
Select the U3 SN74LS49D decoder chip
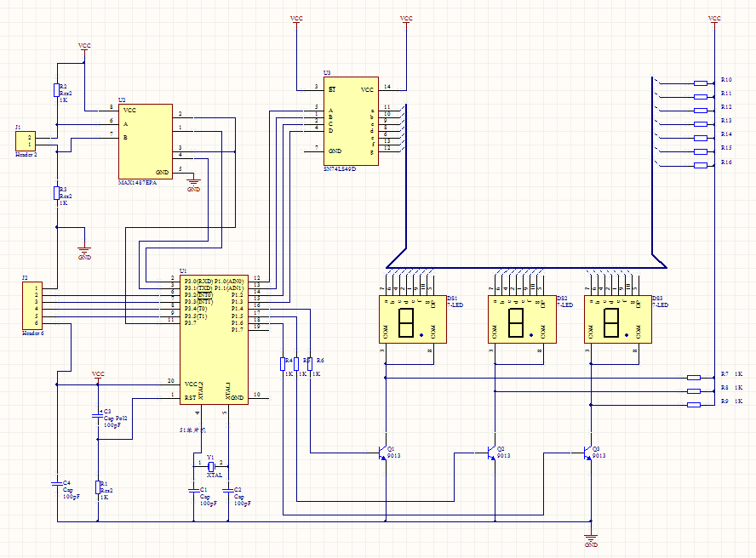click(x=351, y=121)
